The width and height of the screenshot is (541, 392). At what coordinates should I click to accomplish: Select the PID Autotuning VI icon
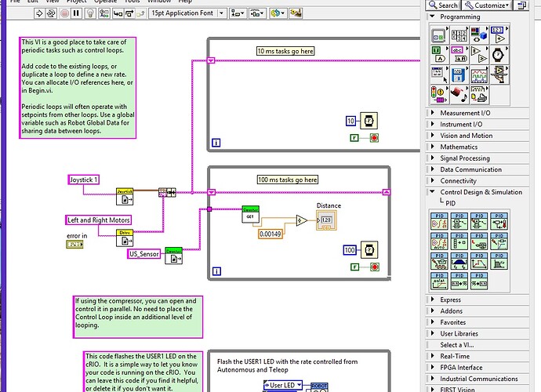(x=439, y=241)
